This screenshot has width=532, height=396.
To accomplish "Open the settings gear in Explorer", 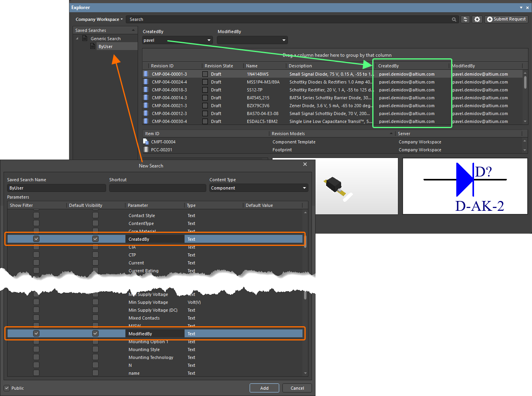I will coord(477,19).
